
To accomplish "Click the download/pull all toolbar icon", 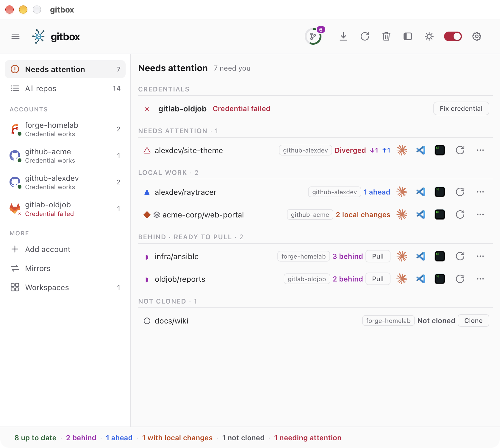I will tap(343, 36).
